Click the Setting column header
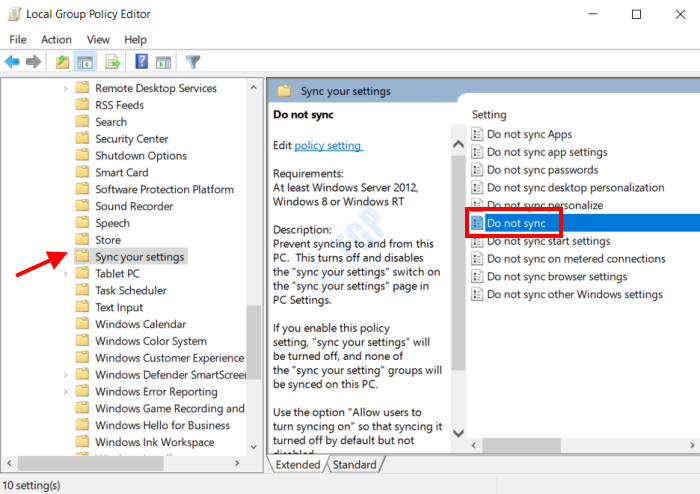Image resolution: width=700 pixels, height=494 pixels. (490, 115)
